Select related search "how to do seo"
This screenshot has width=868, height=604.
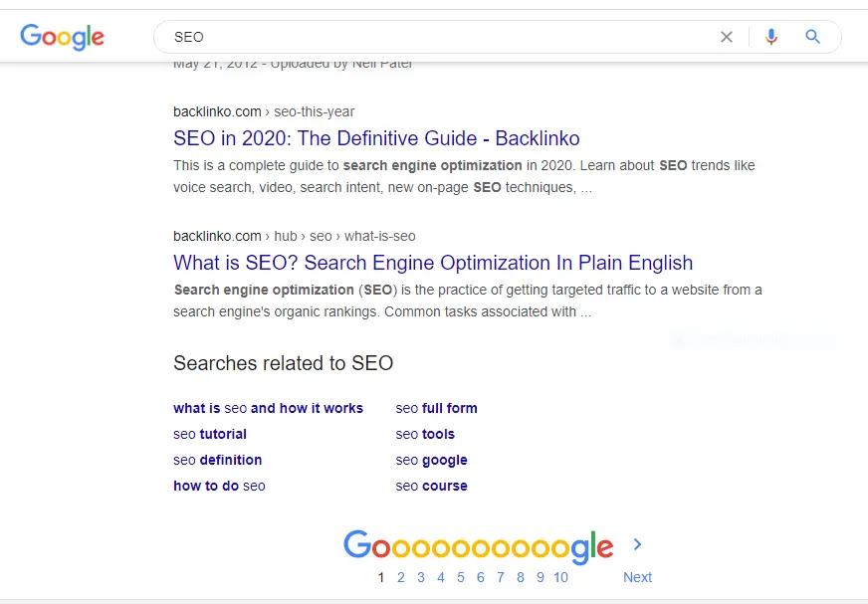pyautogui.click(x=219, y=486)
